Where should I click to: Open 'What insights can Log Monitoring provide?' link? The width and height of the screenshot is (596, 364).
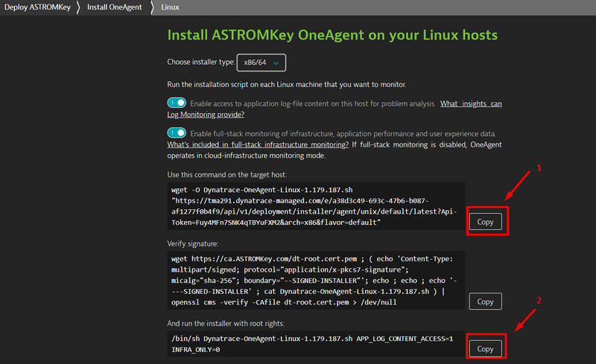coord(470,103)
